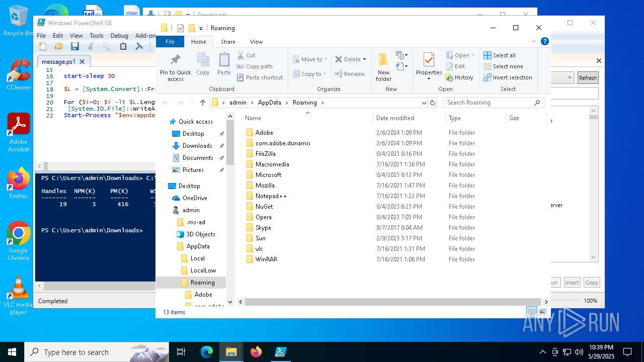Click New script icon in PowerShell ISE
This screenshot has height=362, width=644.
[x=43, y=46]
